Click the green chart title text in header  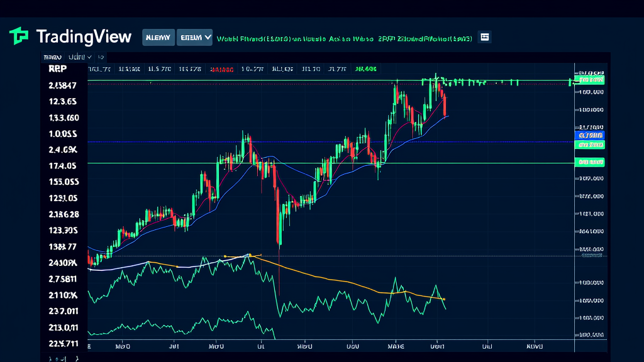pyautogui.click(x=343, y=38)
